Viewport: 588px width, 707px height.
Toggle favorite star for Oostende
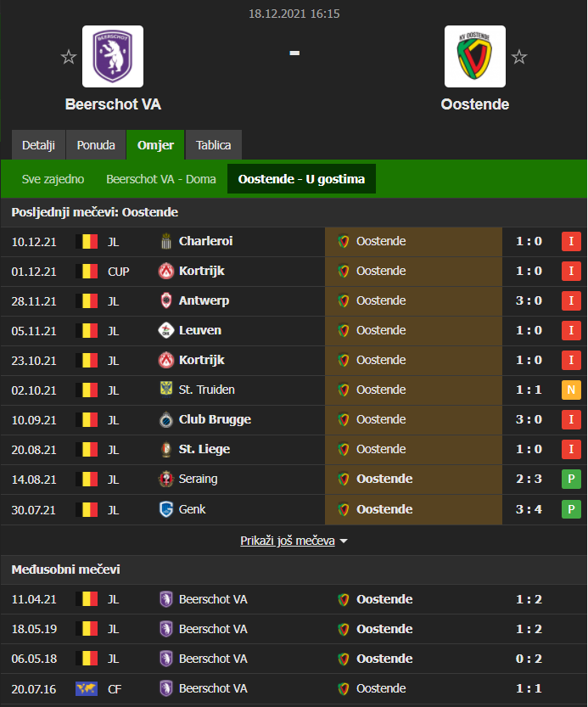pyautogui.click(x=519, y=57)
